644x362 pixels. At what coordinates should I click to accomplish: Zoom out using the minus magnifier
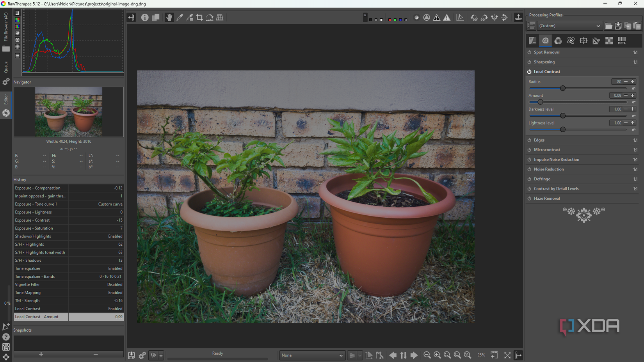click(427, 355)
